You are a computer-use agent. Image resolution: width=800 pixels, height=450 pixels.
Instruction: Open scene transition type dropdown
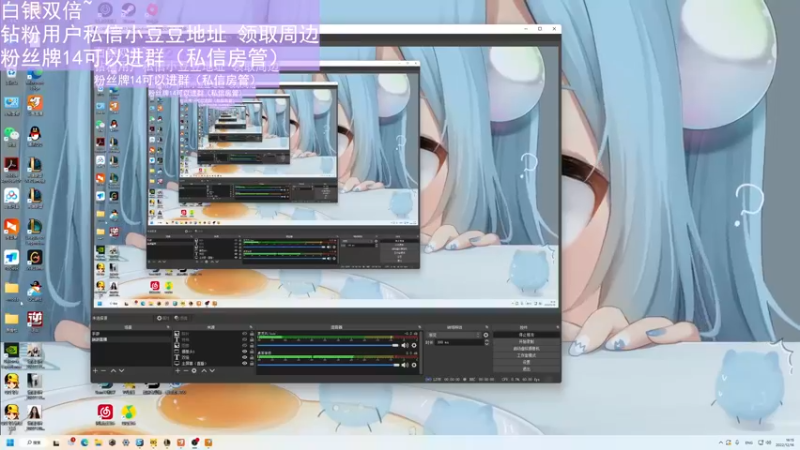click(x=454, y=335)
